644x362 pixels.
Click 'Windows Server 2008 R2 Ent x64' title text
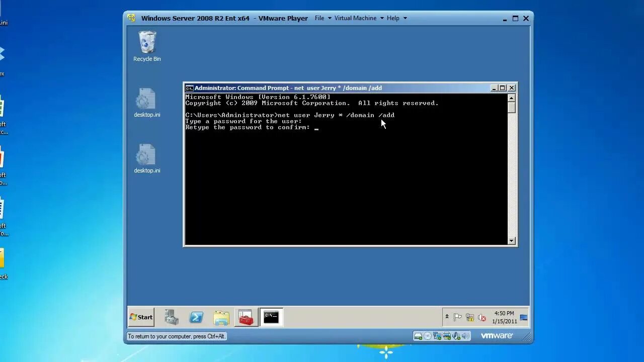pyautogui.click(x=195, y=18)
